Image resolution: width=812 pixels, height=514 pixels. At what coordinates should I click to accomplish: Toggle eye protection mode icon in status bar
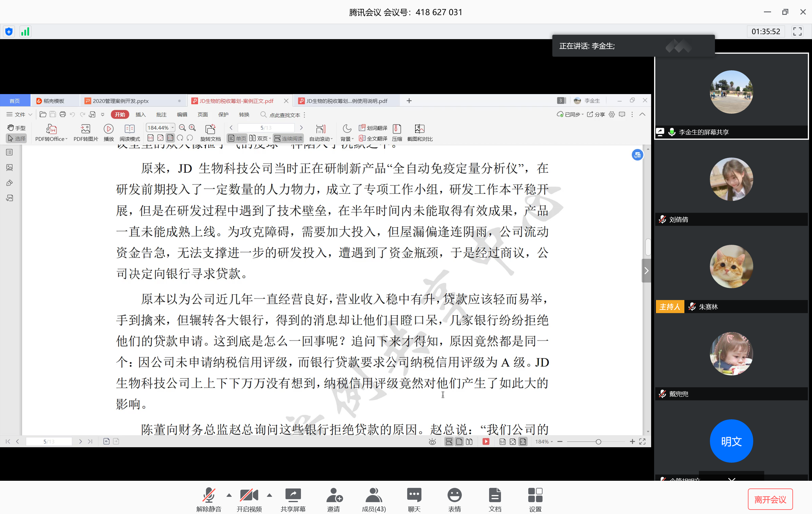click(x=432, y=442)
